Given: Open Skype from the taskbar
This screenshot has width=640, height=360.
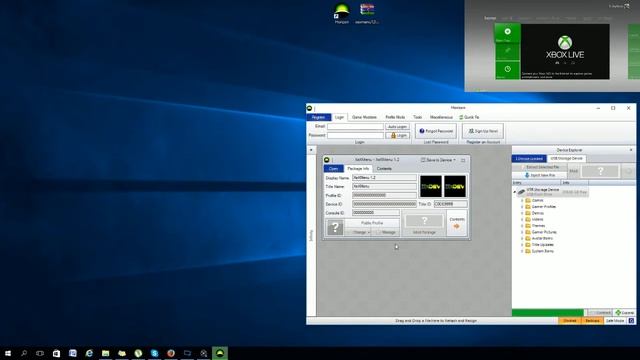Looking at the screenshot, I should (x=154, y=353).
